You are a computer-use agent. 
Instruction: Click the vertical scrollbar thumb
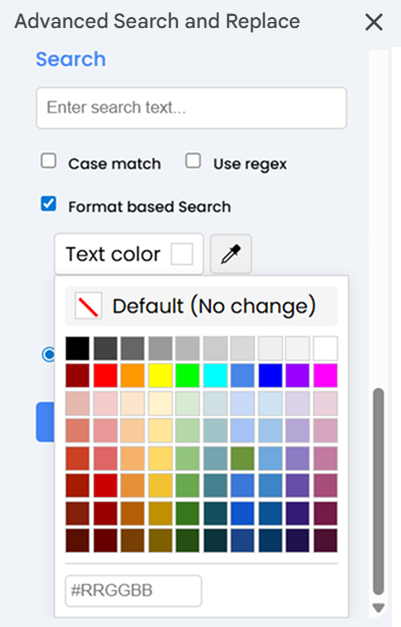(x=378, y=491)
